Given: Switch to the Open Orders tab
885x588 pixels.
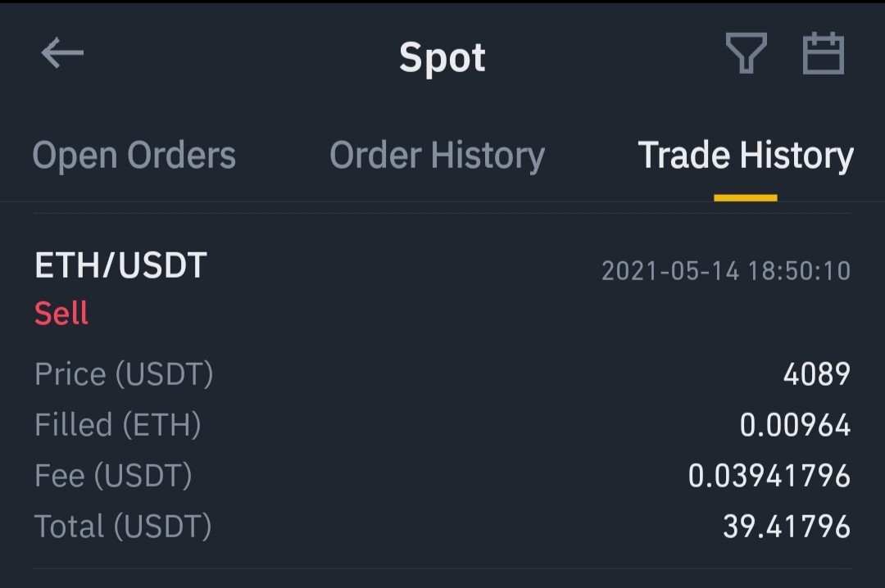Looking at the screenshot, I should tap(134, 155).
